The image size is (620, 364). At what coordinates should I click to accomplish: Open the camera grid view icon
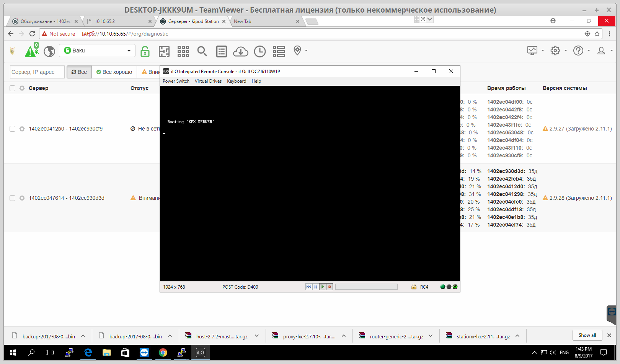pos(183,51)
